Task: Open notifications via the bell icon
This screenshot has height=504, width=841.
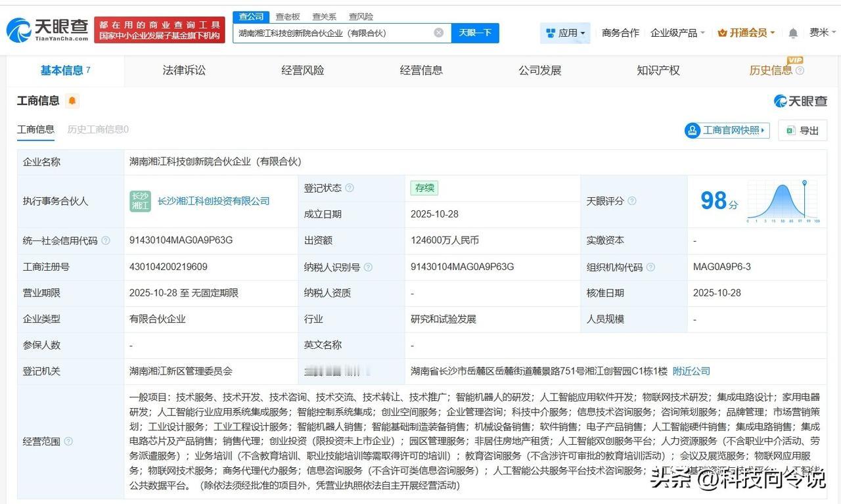Action: 792,32
